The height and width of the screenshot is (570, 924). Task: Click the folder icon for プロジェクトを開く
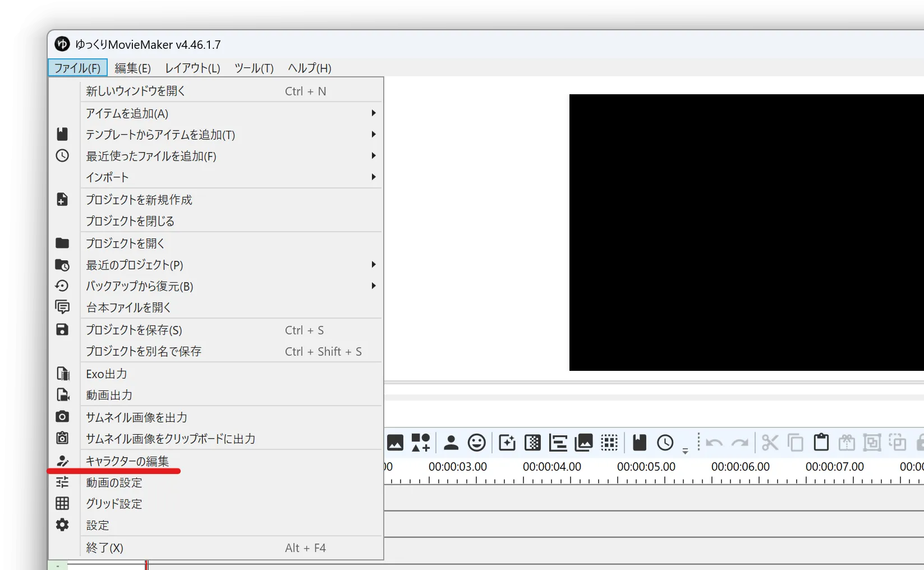click(x=62, y=243)
